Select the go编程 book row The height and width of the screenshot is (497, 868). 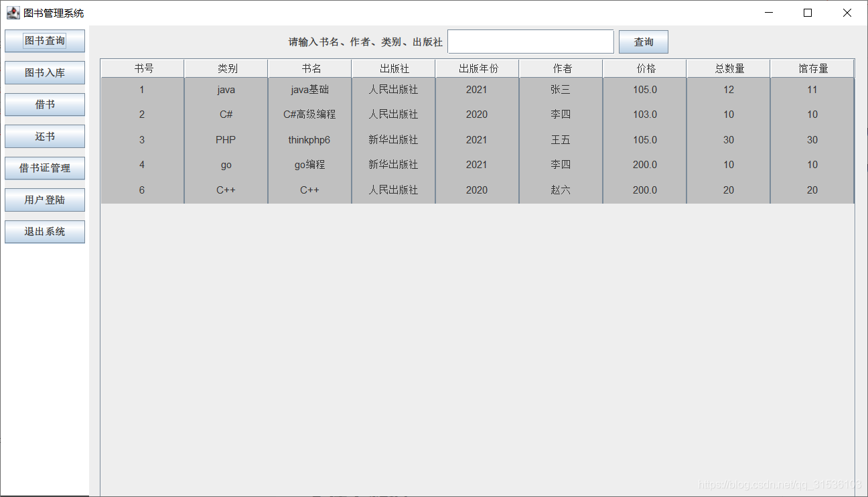[309, 165]
